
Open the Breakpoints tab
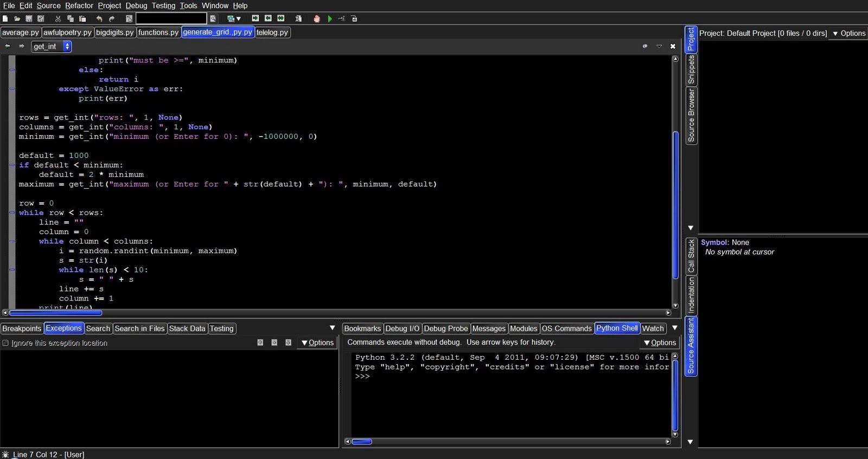(22, 328)
